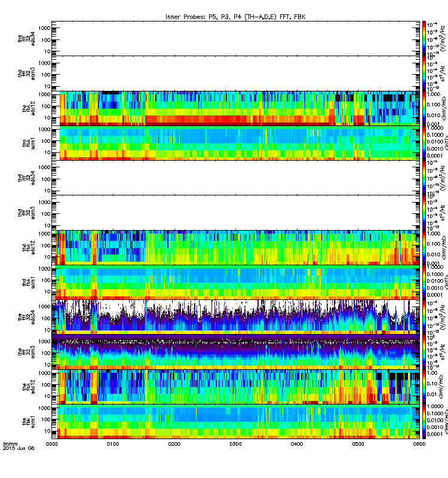Select the 0400 time tick label
Viewport: 448px width, 478px height.
(297, 444)
